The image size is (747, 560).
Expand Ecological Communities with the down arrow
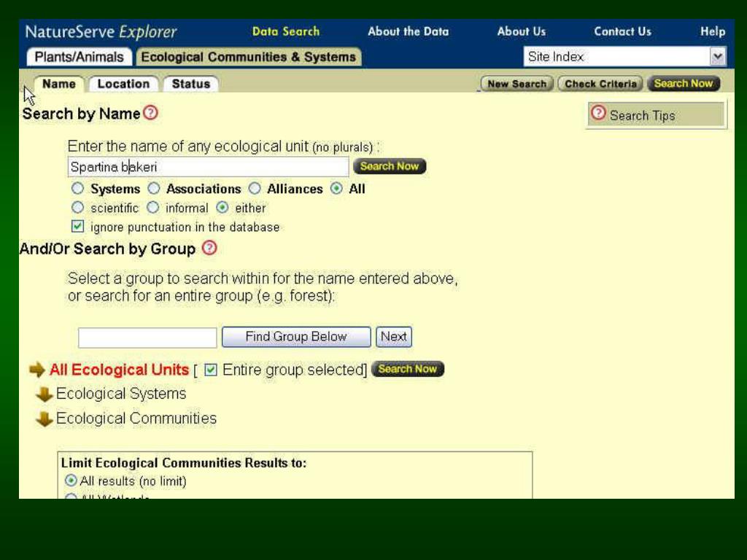[44, 419]
